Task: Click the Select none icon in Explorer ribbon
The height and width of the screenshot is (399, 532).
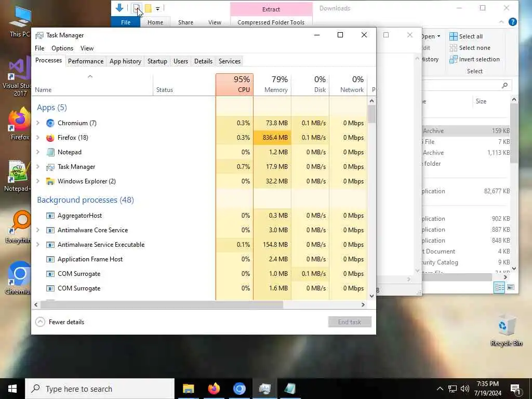Action: (x=453, y=48)
